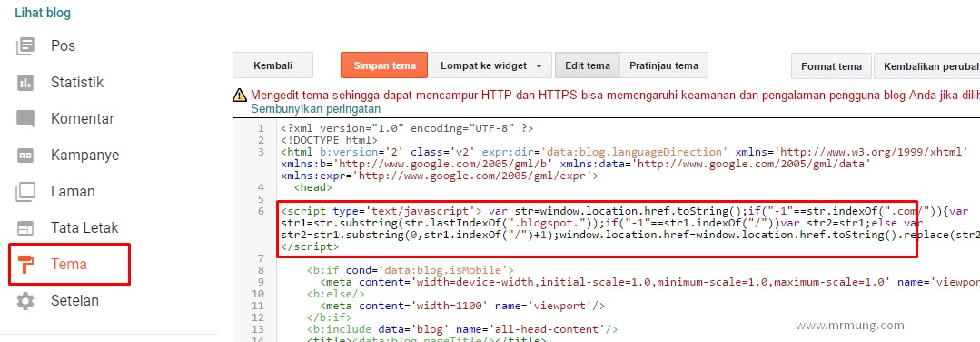Place cursor in the script type='text/javascript' line
980x342 pixels.
pos(624,211)
